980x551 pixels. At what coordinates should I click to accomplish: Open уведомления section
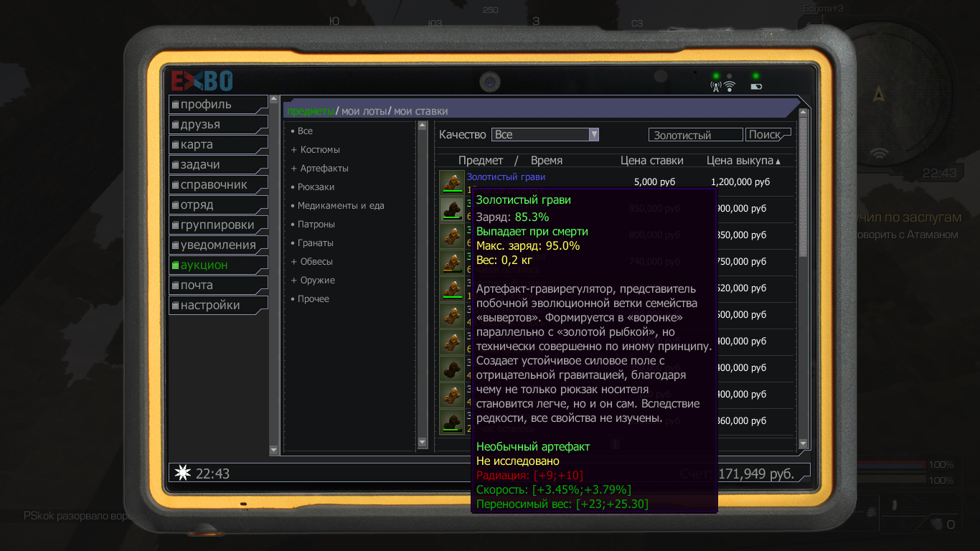click(218, 245)
